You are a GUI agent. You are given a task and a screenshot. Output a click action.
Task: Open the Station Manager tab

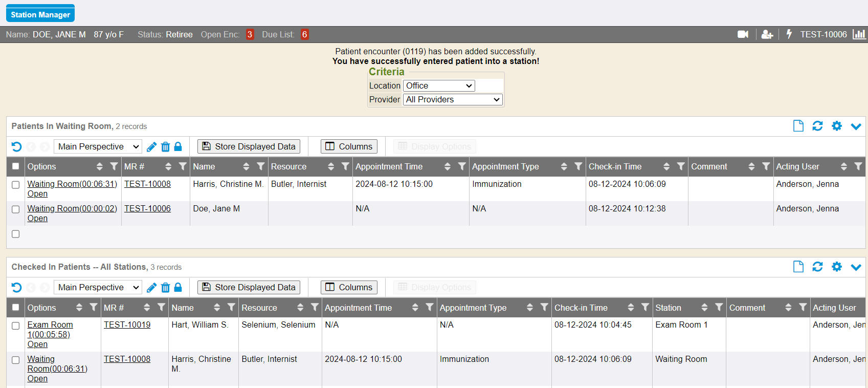coord(40,14)
